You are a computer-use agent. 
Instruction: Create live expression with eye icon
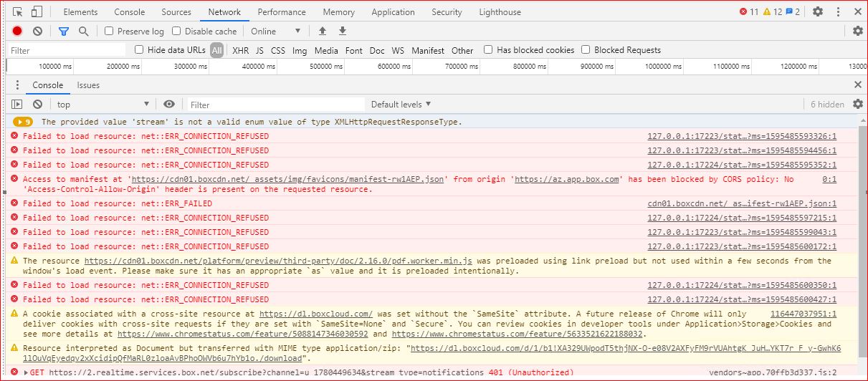[169, 105]
